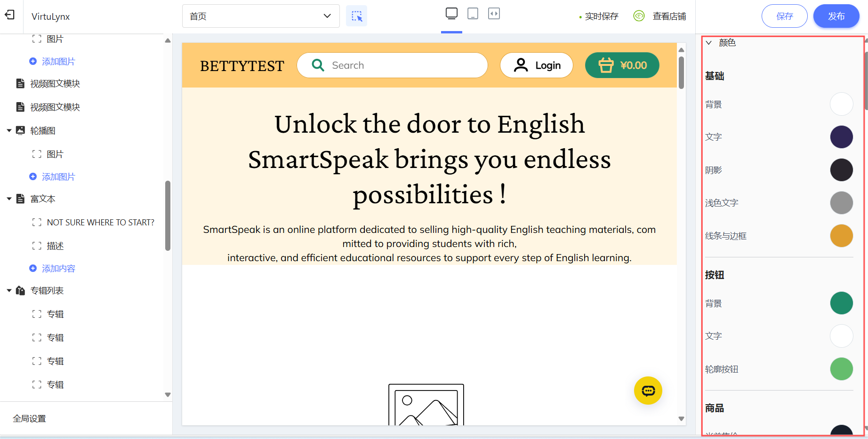Viewport: 868px width, 439px height.
Task: Change the 基础 背景 white color swatch
Action: [841, 104]
